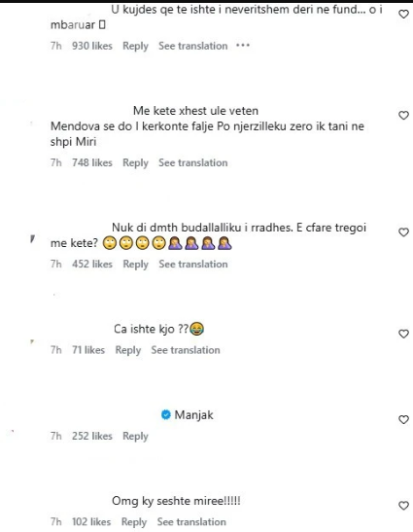The width and height of the screenshot is (413, 532).
Task: Reply to the comment with 930 likes
Action: point(135,46)
